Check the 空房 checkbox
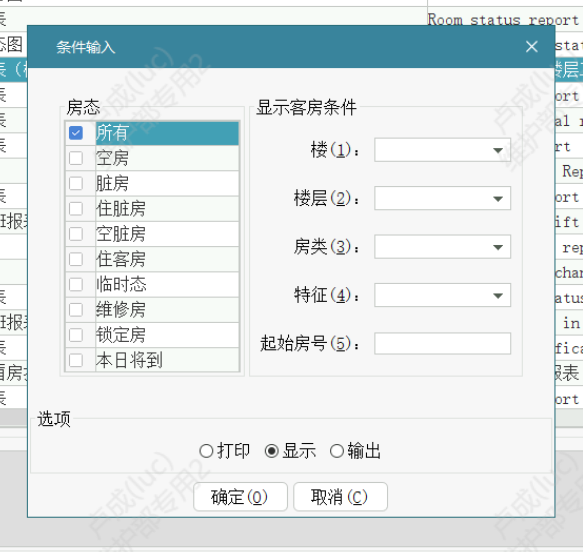Viewport: 583px width, 552px height. 76,158
